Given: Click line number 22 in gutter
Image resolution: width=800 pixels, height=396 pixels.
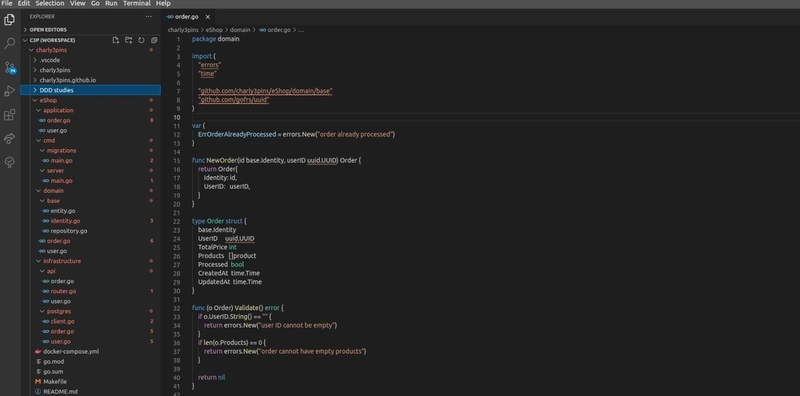Looking at the screenshot, I should (177, 221).
